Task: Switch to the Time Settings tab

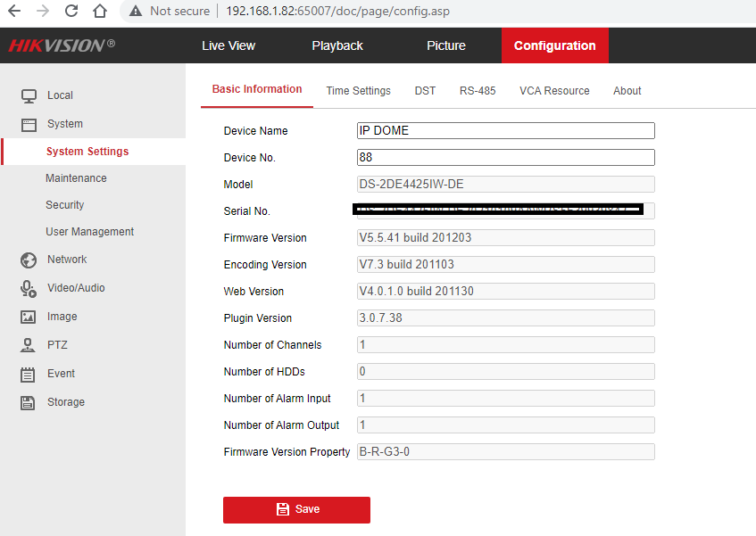Action: (358, 91)
